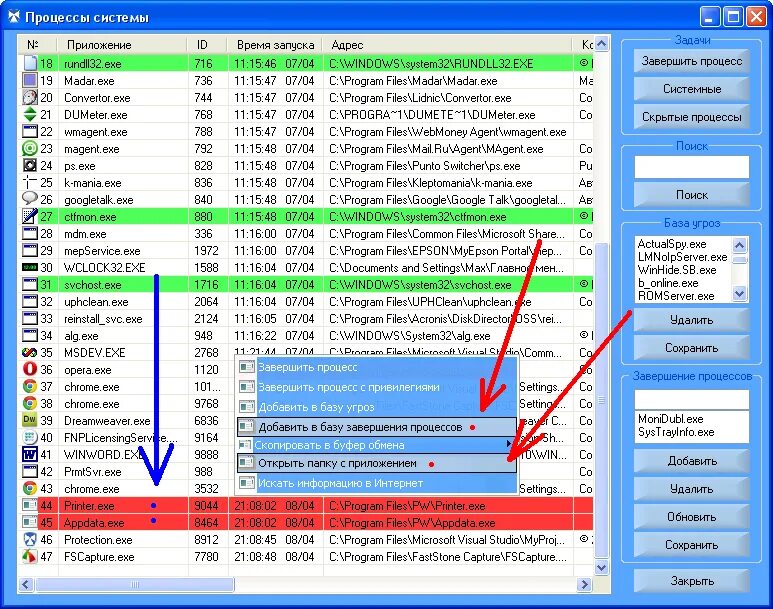Select 'WinHide.SB.exe' in threat list
773x609 pixels.
677,270
